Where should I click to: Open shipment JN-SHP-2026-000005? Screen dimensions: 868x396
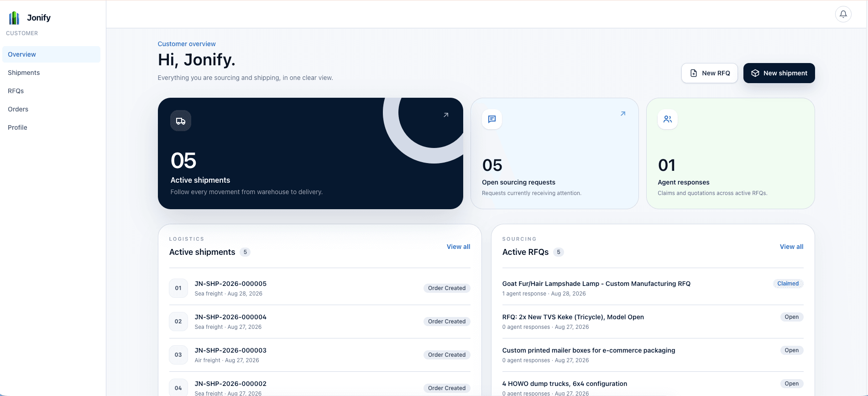pos(319,288)
